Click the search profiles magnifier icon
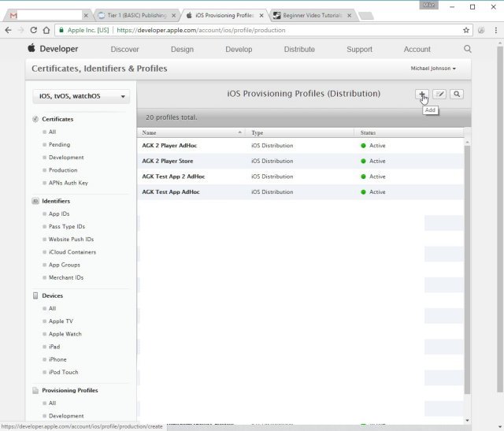This screenshot has width=504, height=431. pyautogui.click(x=457, y=94)
